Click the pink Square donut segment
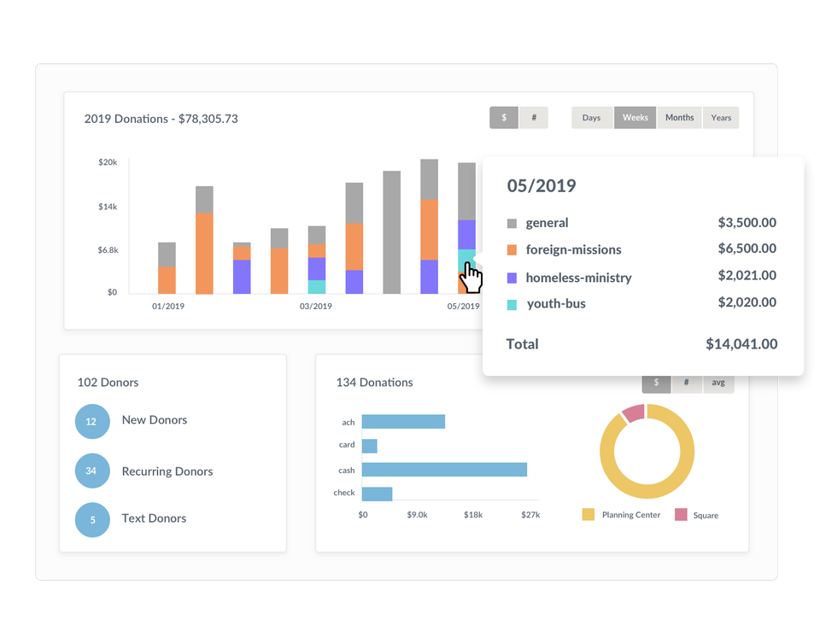820x644 pixels. pos(635,413)
